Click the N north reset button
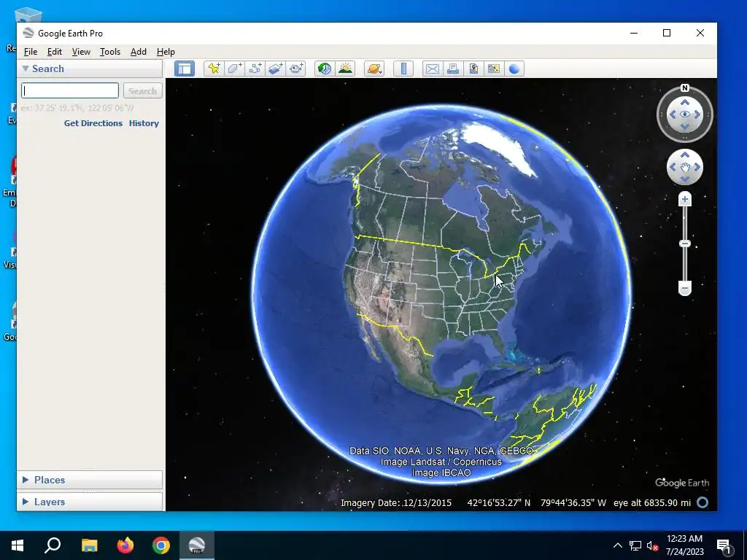This screenshot has width=747, height=560. click(x=684, y=87)
